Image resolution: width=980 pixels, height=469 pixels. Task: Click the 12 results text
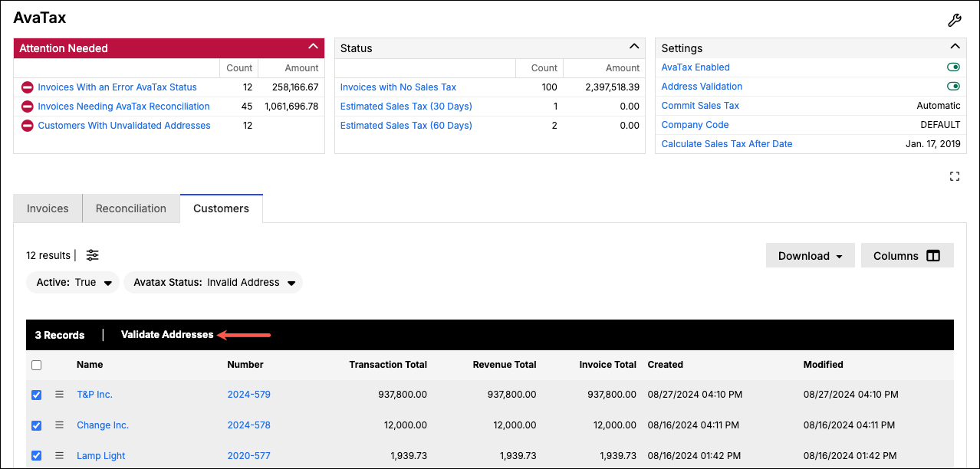[x=48, y=255]
